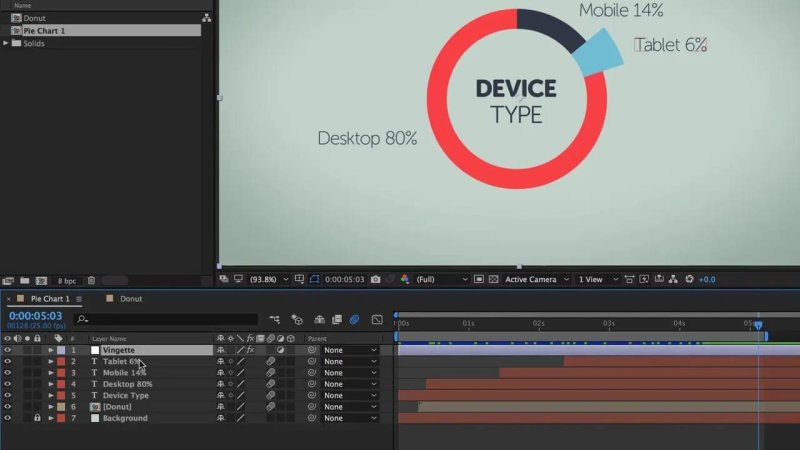Enable Frame Blending for the composition
Viewport: 800px width, 450px height.
point(337,319)
